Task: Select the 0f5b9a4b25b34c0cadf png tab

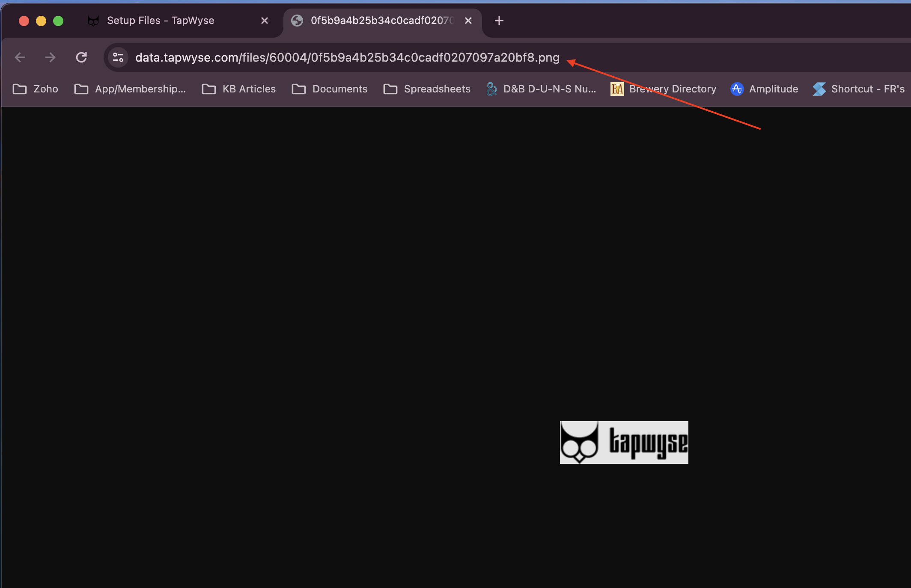Action: tap(377, 21)
